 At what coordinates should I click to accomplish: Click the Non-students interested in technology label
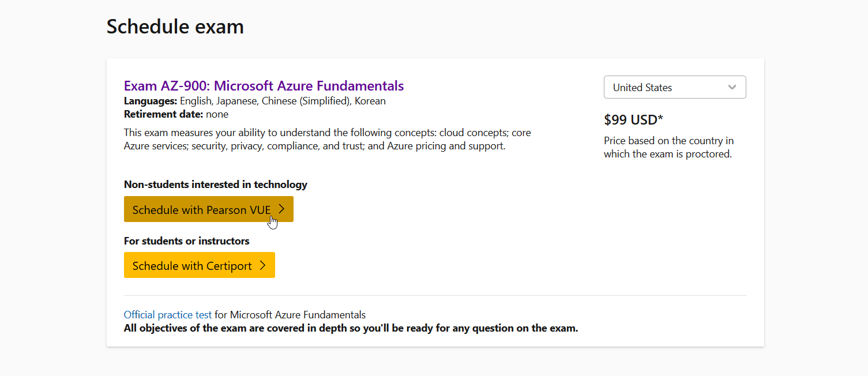tap(215, 185)
